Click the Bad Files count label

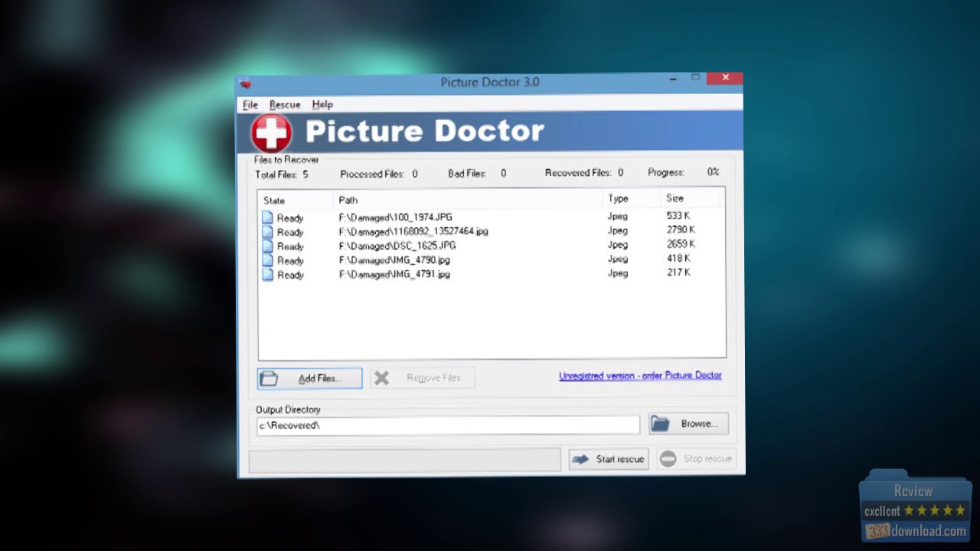[477, 174]
